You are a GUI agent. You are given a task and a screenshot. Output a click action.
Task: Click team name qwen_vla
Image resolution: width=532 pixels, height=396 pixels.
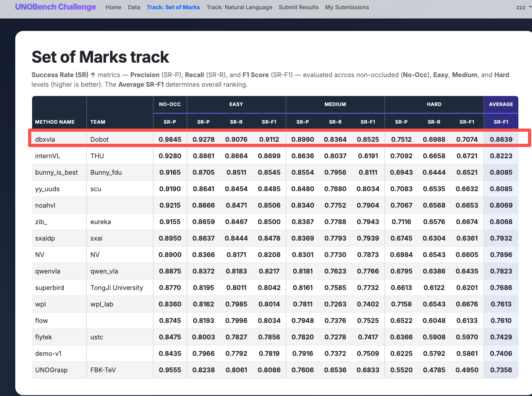point(104,271)
